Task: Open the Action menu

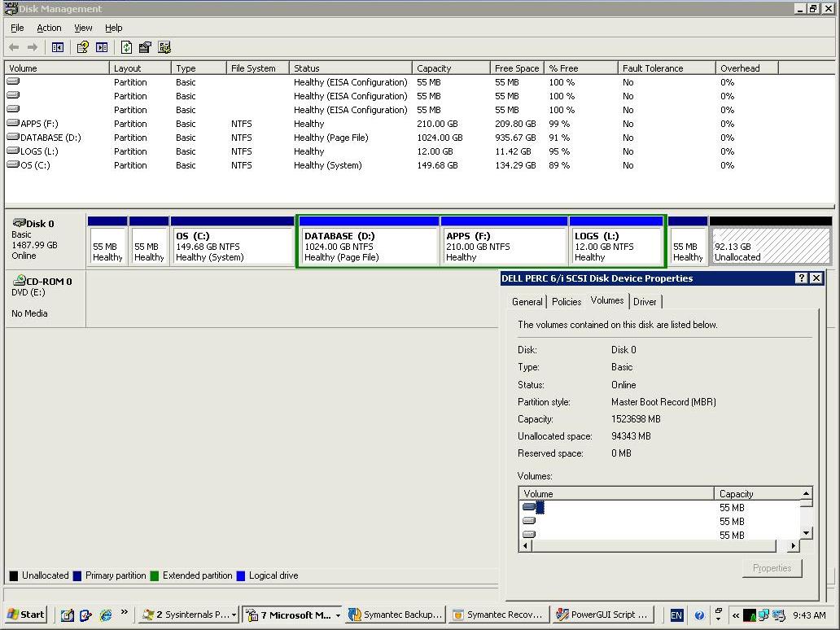Action: [x=49, y=27]
